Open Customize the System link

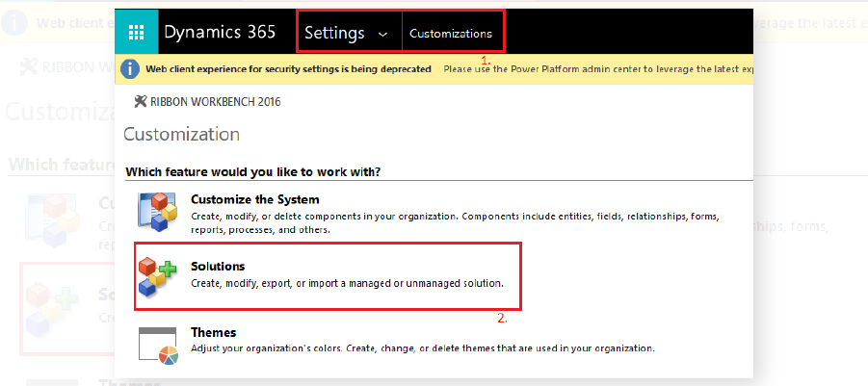(254, 199)
